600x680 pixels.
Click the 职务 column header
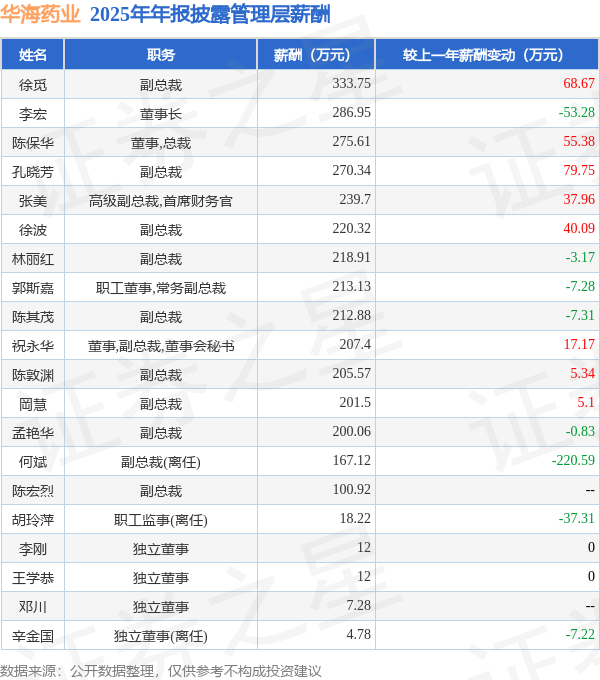click(x=161, y=55)
